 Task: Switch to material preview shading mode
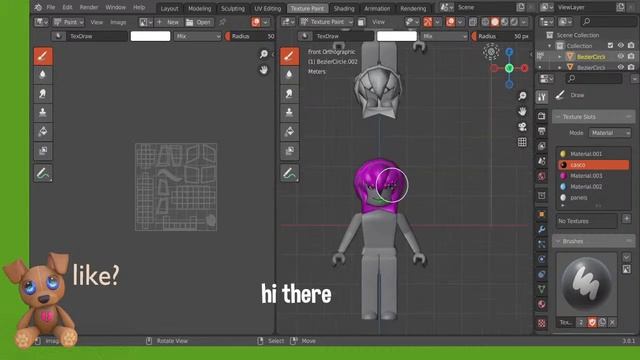point(504,22)
